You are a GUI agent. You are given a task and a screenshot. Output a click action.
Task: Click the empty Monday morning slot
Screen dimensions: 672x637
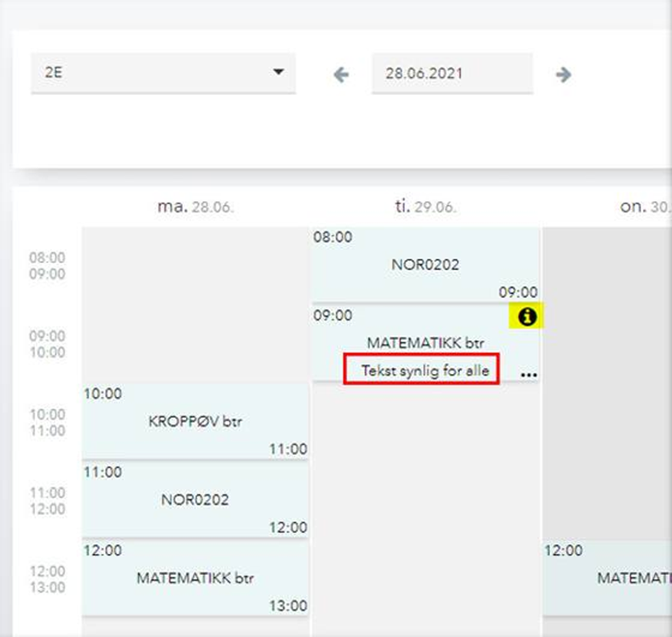195,304
